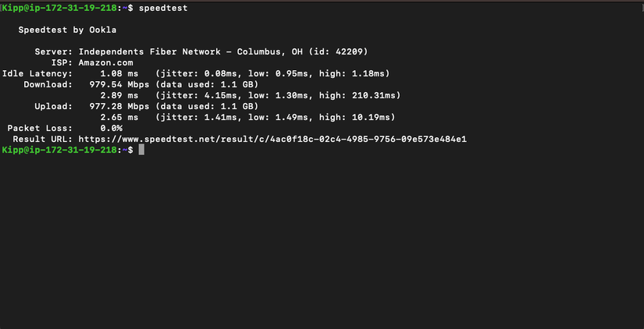
Task: Click the Amazon.com ISP value
Action: pyautogui.click(x=105, y=62)
